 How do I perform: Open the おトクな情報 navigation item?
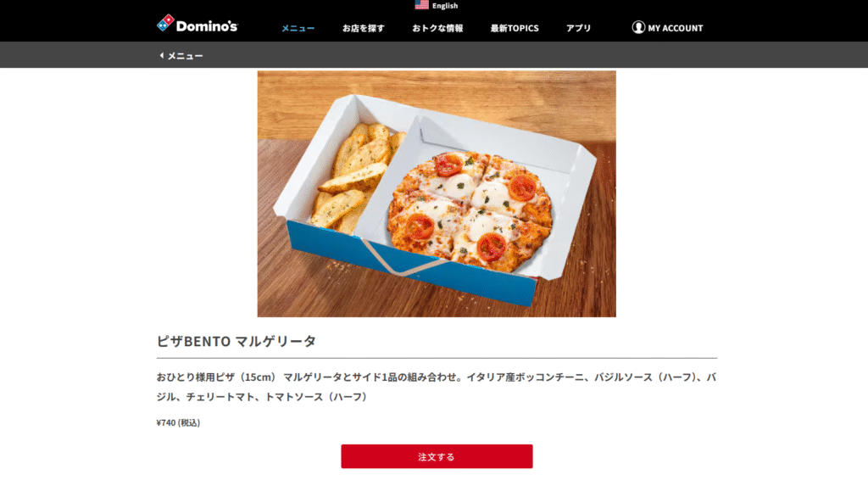point(437,28)
